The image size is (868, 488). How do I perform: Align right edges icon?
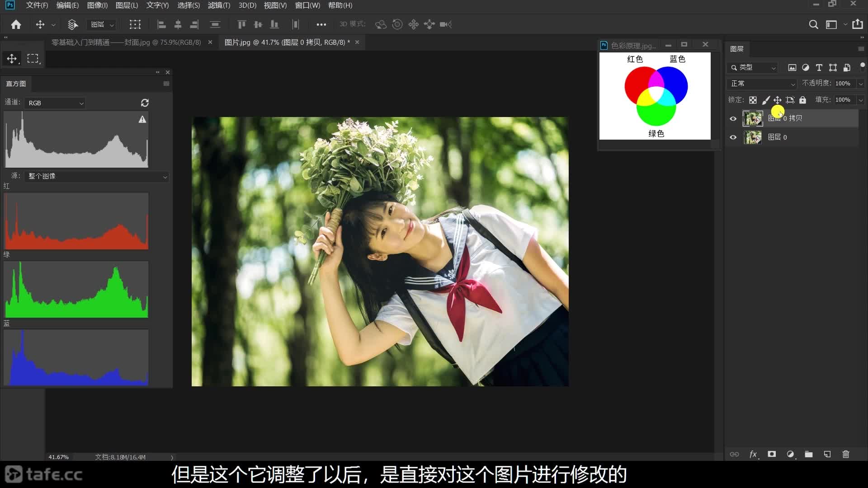(194, 24)
